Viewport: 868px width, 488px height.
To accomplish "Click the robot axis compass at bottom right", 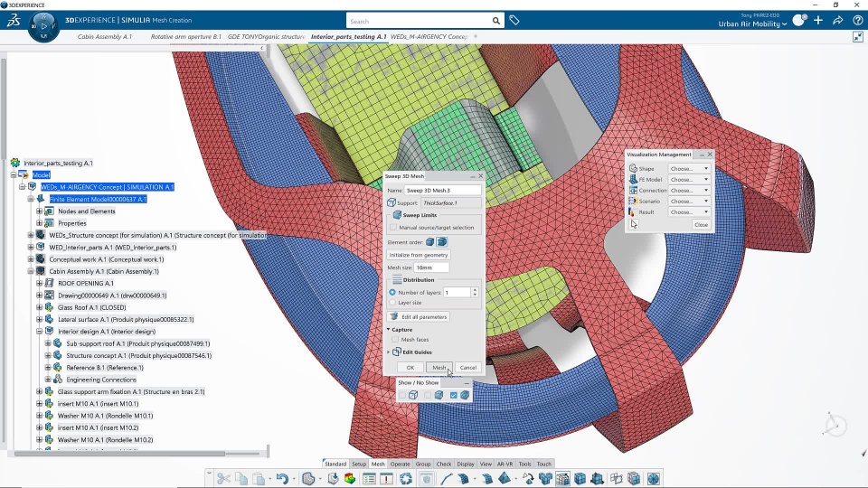I will pyautogui.click(x=833, y=426).
